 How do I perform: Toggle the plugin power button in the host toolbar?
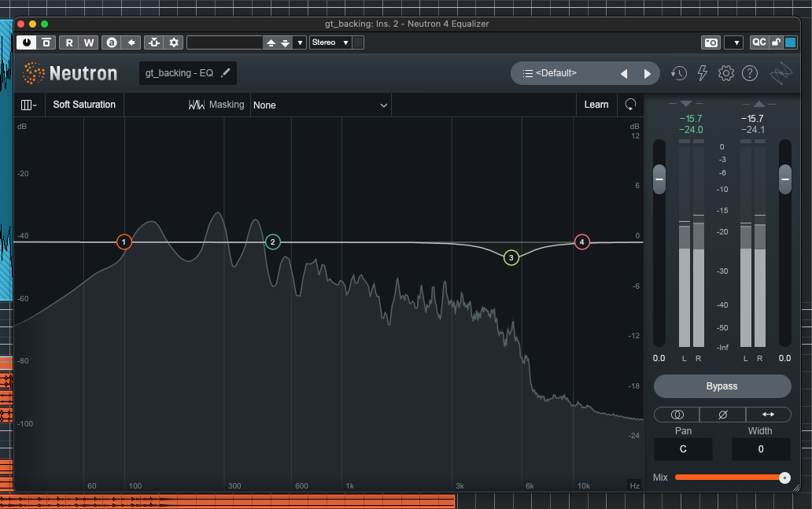point(27,42)
